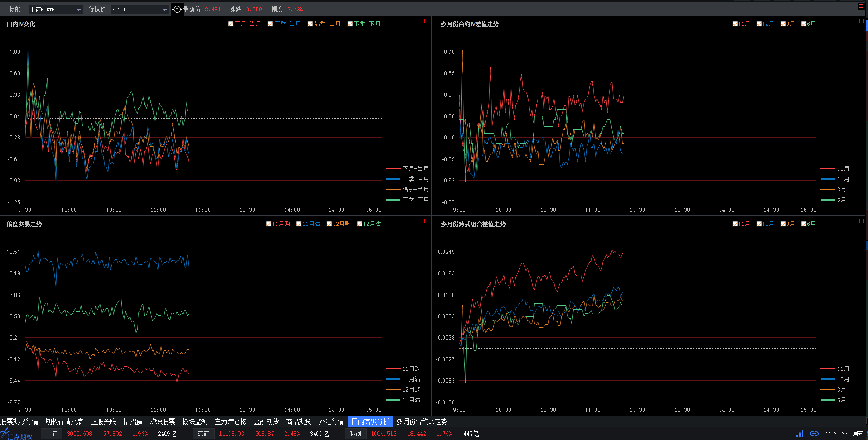Switch to the 期权行情报表 tab
This screenshot has height=440, width=868.
coord(64,421)
